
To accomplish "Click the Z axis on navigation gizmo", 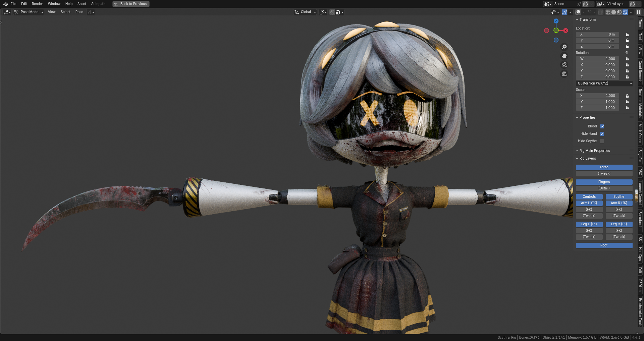I will [556, 21].
